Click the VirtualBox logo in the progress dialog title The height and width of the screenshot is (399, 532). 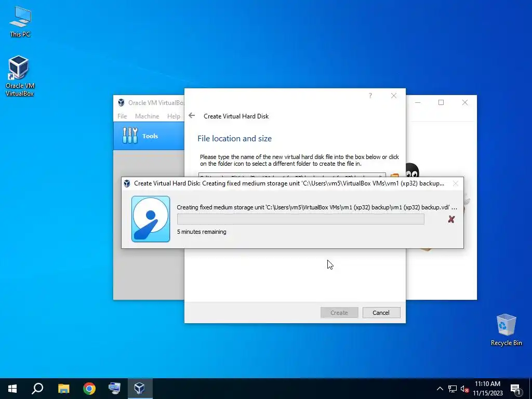(x=127, y=183)
